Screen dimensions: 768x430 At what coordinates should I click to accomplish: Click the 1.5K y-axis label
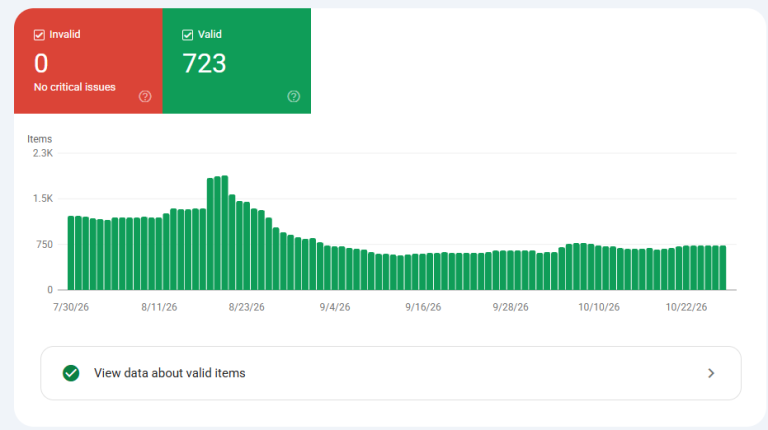coord(43,198)
